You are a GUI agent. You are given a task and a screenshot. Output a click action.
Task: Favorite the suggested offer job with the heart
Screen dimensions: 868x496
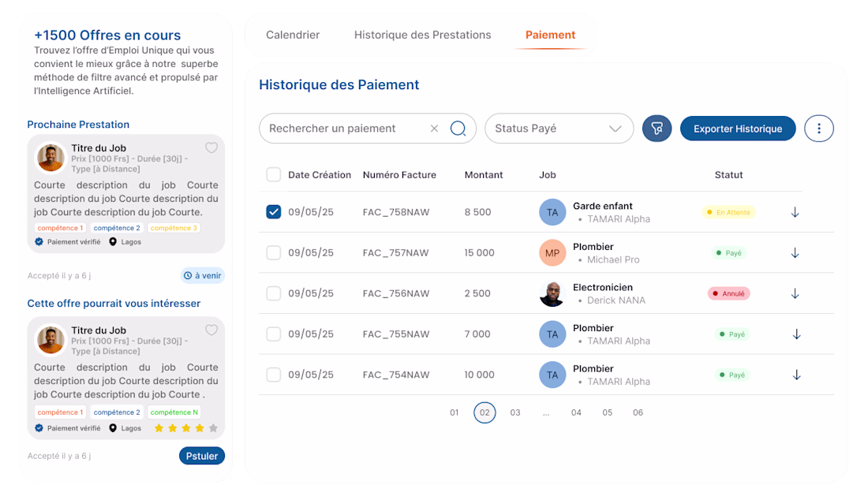point(211,330)
